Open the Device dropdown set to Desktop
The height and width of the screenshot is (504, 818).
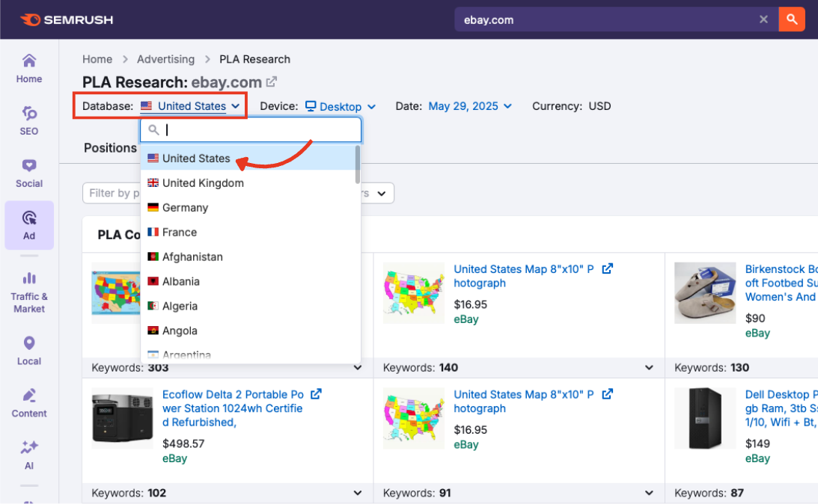click(x=341, y=106)
